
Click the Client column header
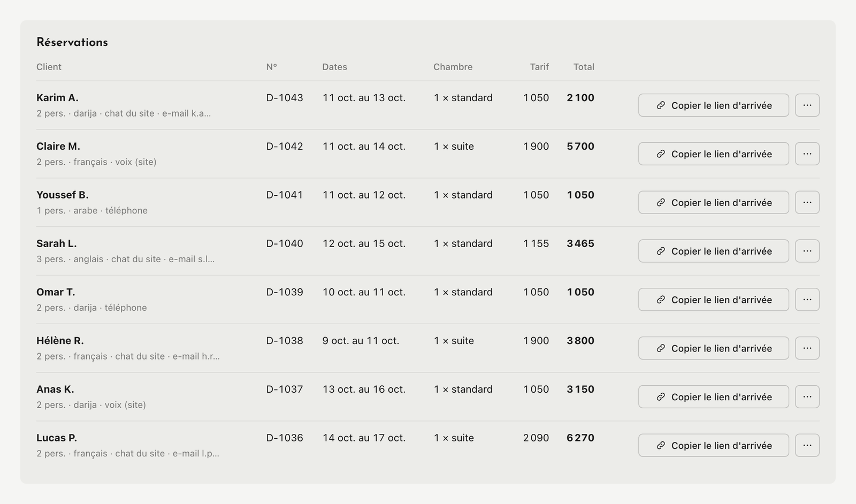[x=49, y=67]
